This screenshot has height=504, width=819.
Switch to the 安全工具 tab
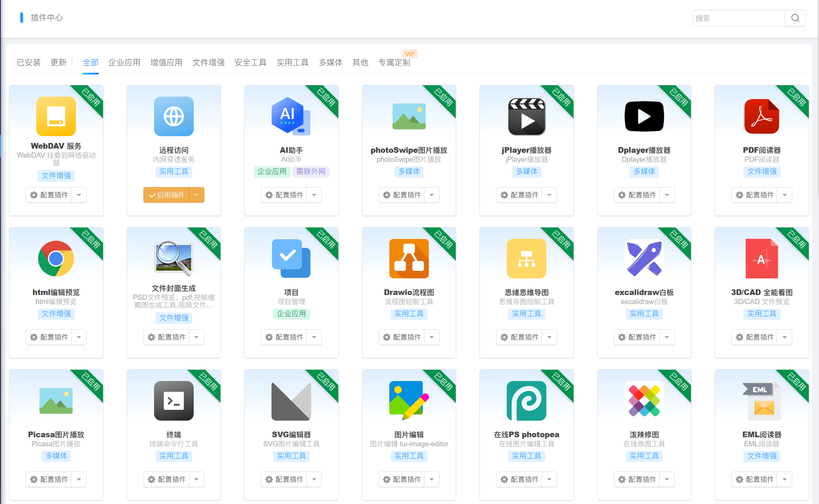pos(250,62)
